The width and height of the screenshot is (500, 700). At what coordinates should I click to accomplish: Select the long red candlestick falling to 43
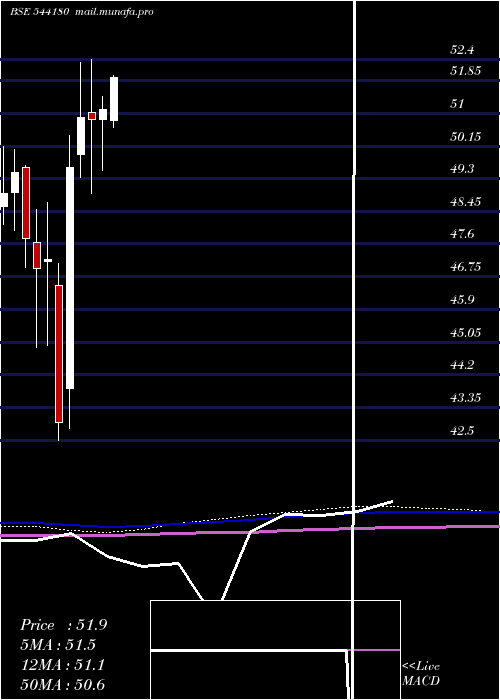59,354
